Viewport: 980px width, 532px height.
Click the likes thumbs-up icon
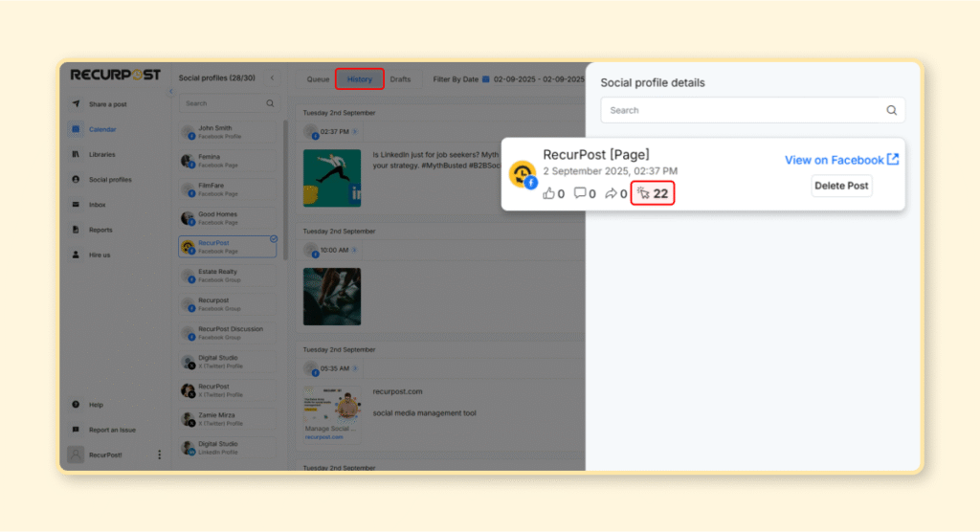(548, 193)
